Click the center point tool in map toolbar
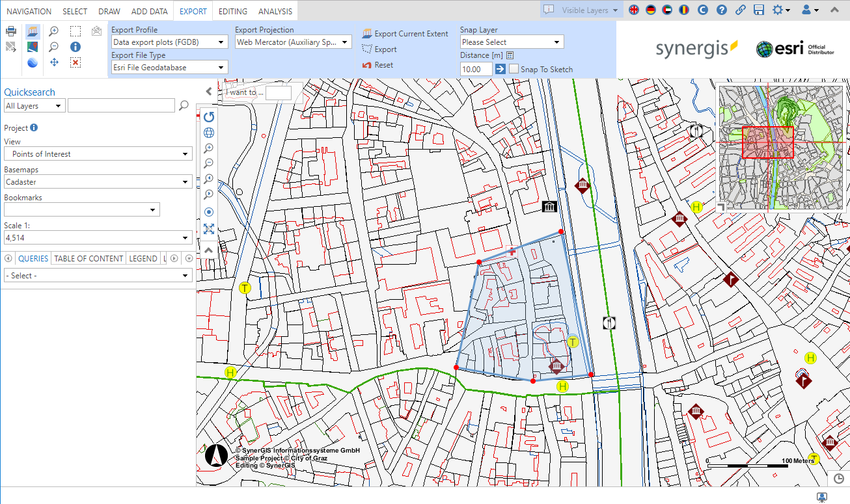This screenshot has height=504, width=850. (x=208, y=211)
